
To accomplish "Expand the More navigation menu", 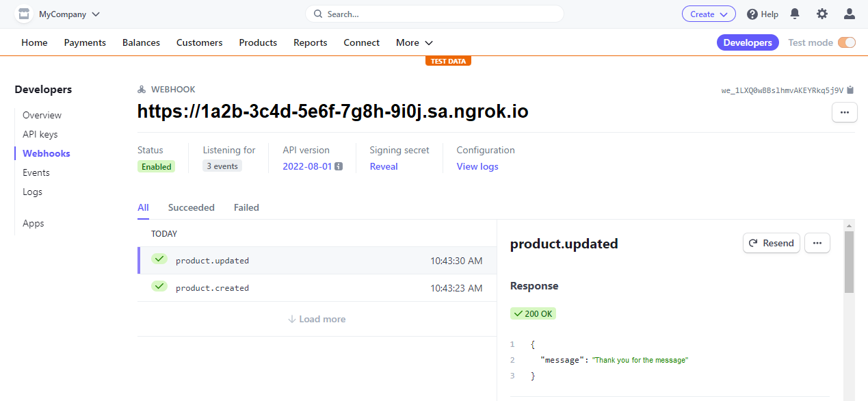I will click(413, 42).
